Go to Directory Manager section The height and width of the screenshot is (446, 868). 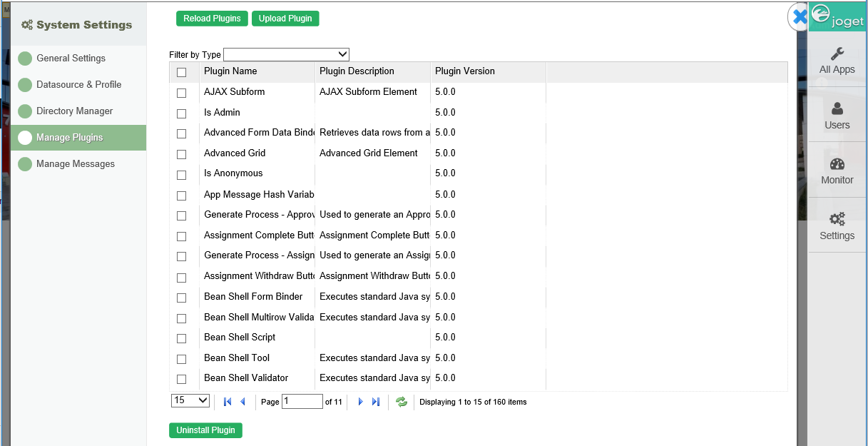74,111
